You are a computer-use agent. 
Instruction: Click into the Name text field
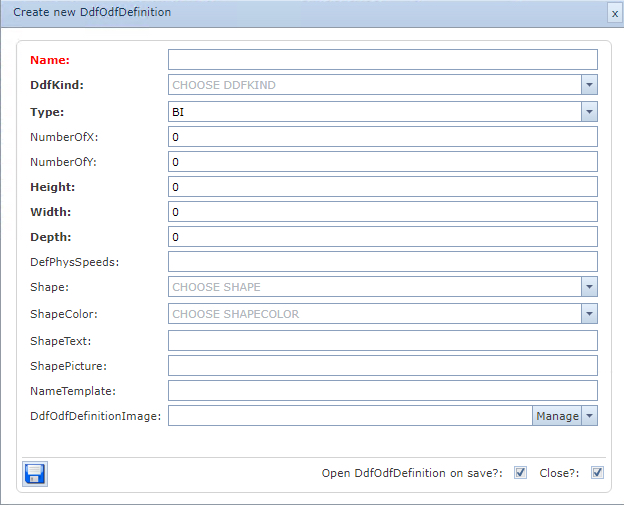[382, 59]
